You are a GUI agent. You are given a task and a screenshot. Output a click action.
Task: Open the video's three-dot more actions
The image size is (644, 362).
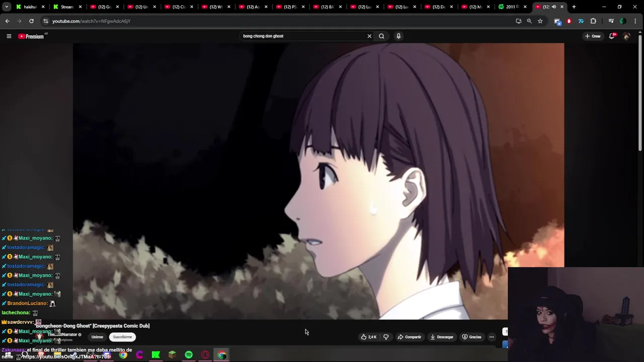[x=492, y=337]
